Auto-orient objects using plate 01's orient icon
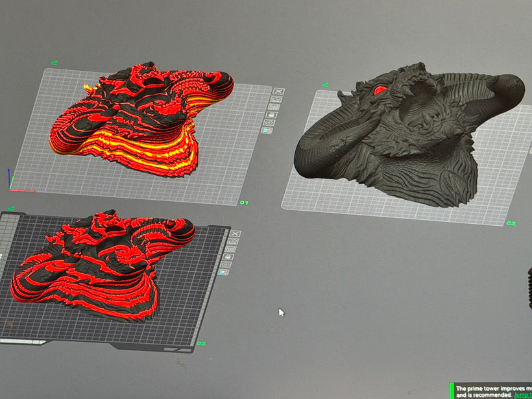The image size is (532, 399). pos(277,99)
